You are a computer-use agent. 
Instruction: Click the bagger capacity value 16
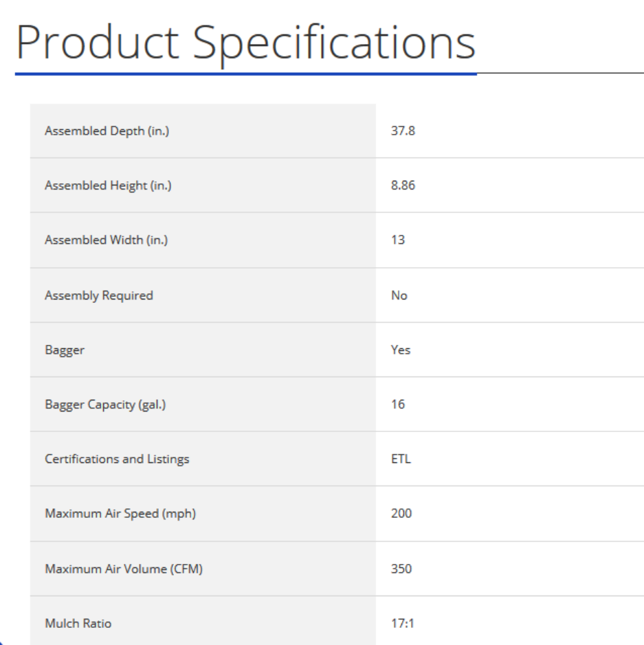point(397,405)
